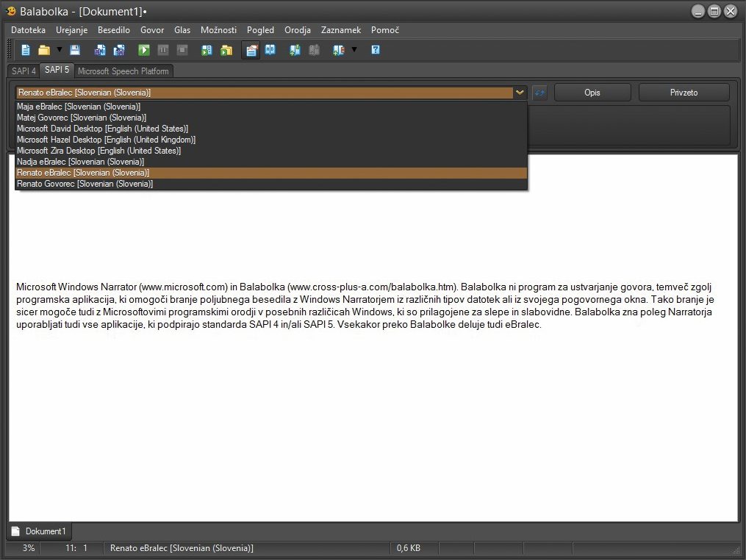The height and width of the screenshot is (560, 746).
Task: Open the Govor menu
Action: [152, 30]
